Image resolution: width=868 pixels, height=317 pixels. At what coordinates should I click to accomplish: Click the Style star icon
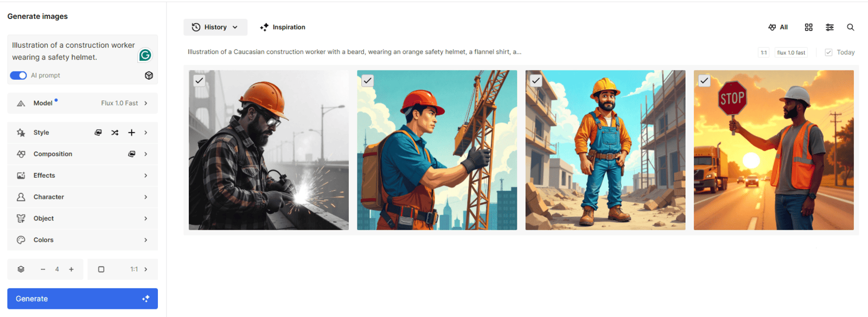pyautogui.click(x=21, y=132)
